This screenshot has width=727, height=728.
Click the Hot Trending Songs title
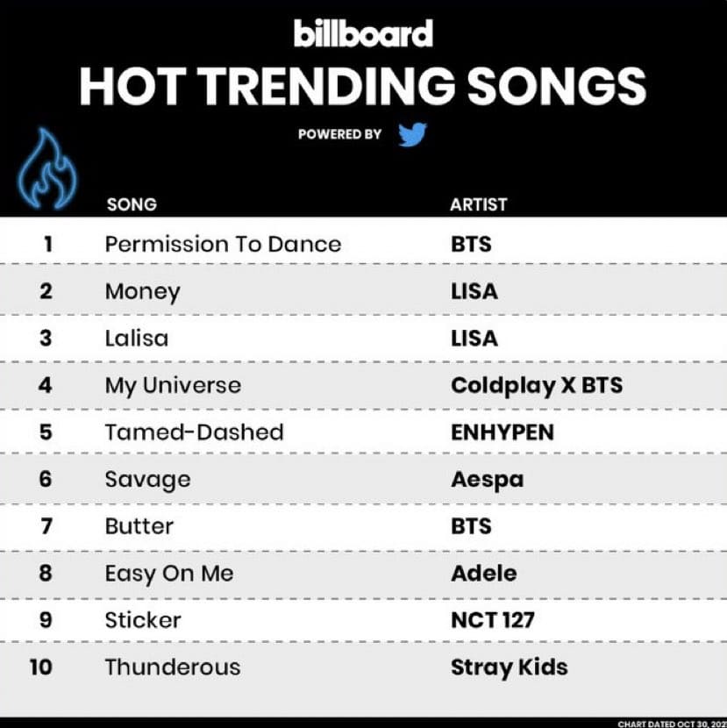(363, 86)
